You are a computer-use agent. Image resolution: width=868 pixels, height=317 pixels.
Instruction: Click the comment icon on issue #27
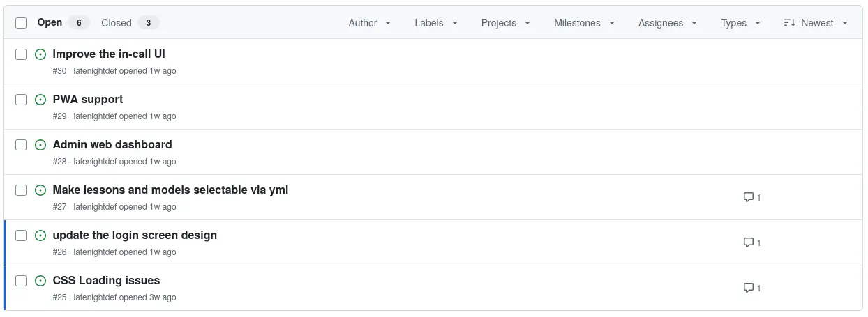(x=749, y=197)
